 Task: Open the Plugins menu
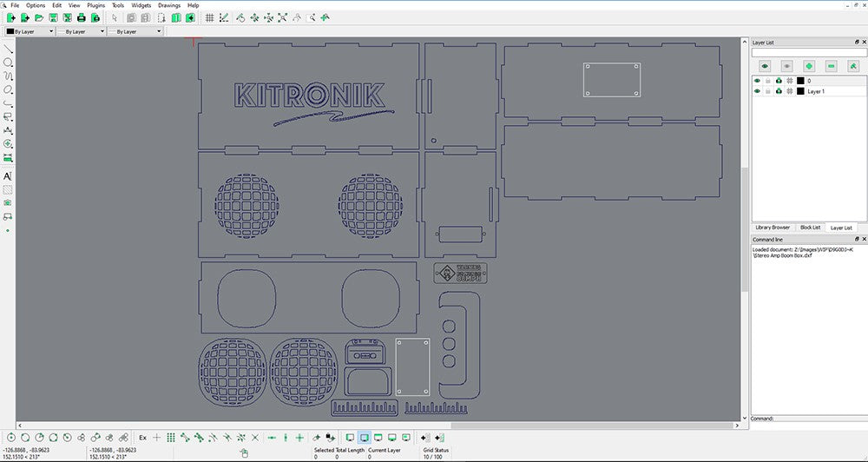click(95, 5)
